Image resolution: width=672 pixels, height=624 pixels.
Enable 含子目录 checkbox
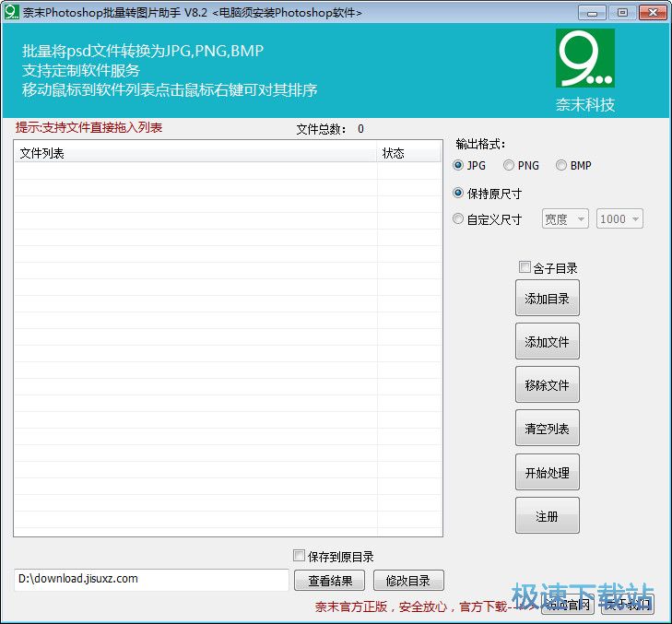(x=525, y=267)
